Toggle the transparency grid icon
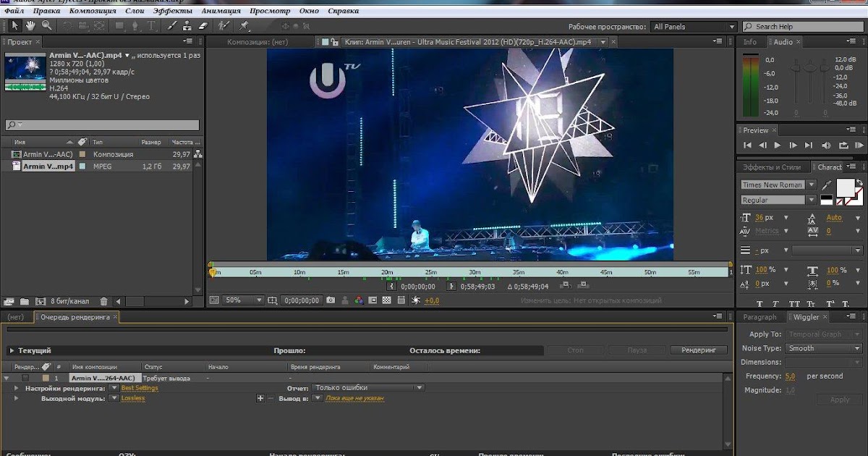The width and height of the screenshot is (868, 456). pos(387,300)
